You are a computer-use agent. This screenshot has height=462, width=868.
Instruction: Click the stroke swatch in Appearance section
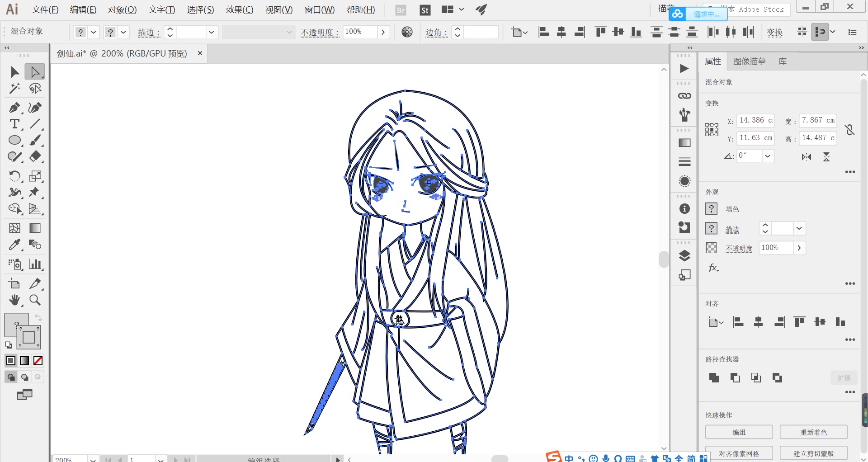click(711, 228)
